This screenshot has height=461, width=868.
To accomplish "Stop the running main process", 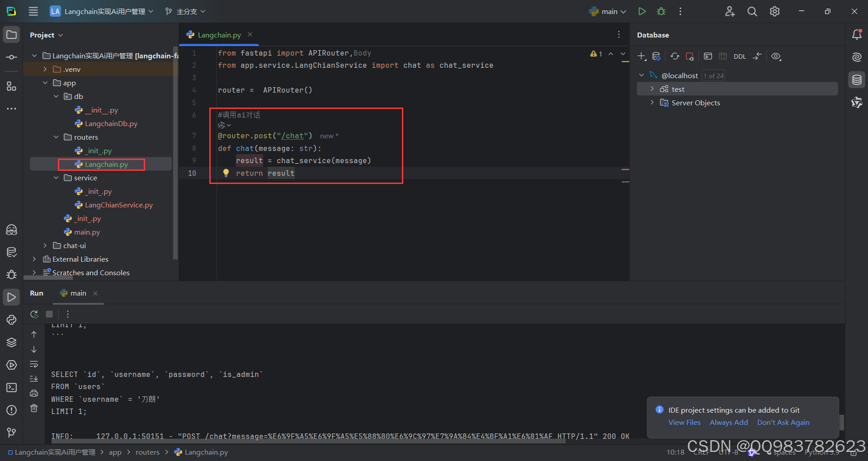I will coord(49,314).
